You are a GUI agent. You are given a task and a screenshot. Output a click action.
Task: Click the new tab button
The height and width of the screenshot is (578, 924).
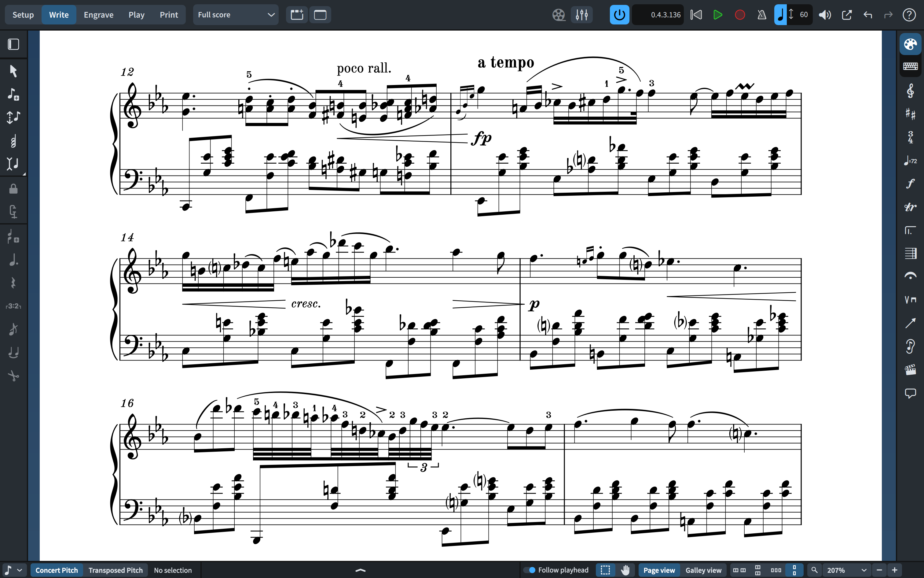pos(297,15)
